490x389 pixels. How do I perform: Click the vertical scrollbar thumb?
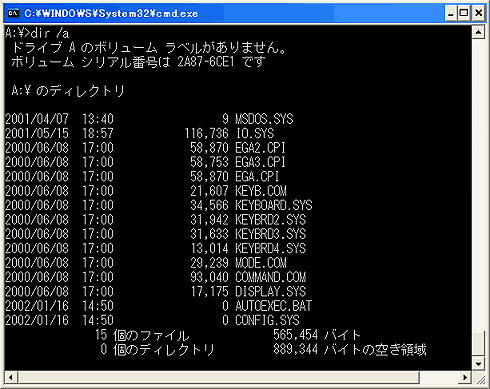(478, 344)
